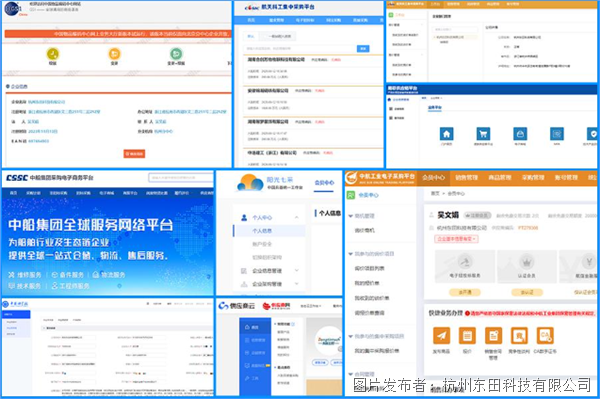Open the 报价 calendar shortcut icon
The width and height of the screenshot is (600, 399).
tap(467, 335)
